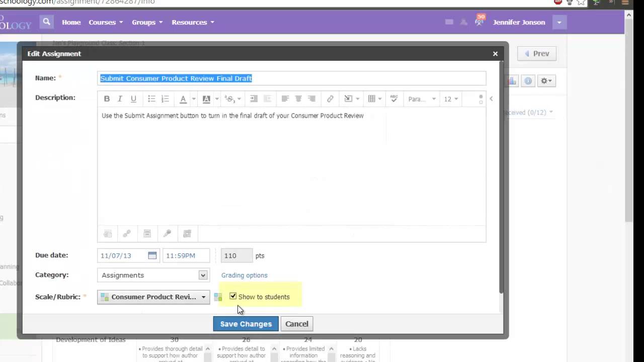Align description text to the left
Viewport: 644px width, 362px height.
click(285, 99)
